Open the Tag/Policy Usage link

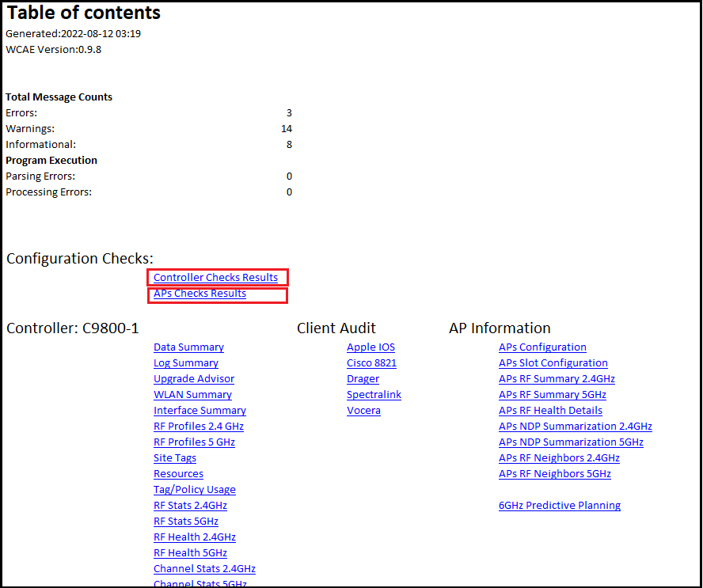195,490
